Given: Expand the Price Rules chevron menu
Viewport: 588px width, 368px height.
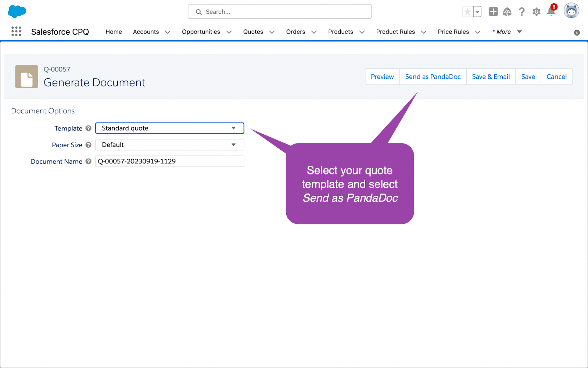Looking at the screenshot, I should [x=478, y=32].
